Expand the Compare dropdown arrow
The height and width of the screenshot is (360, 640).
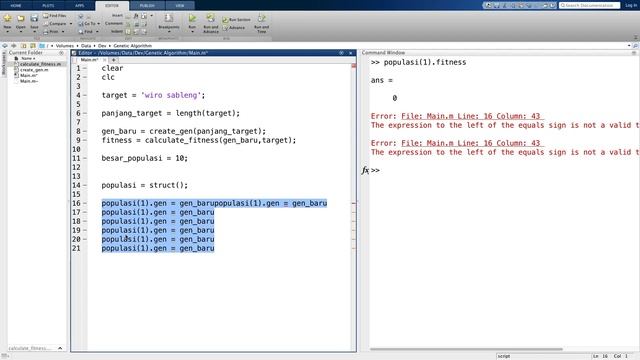[71, 24]
